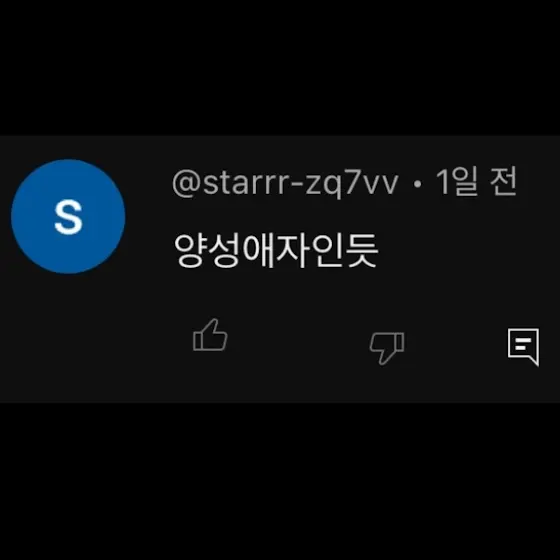Screen dimensions: 560x560
Task: Dislike the comment with thumbs-down icon
Action: [387, 348]
